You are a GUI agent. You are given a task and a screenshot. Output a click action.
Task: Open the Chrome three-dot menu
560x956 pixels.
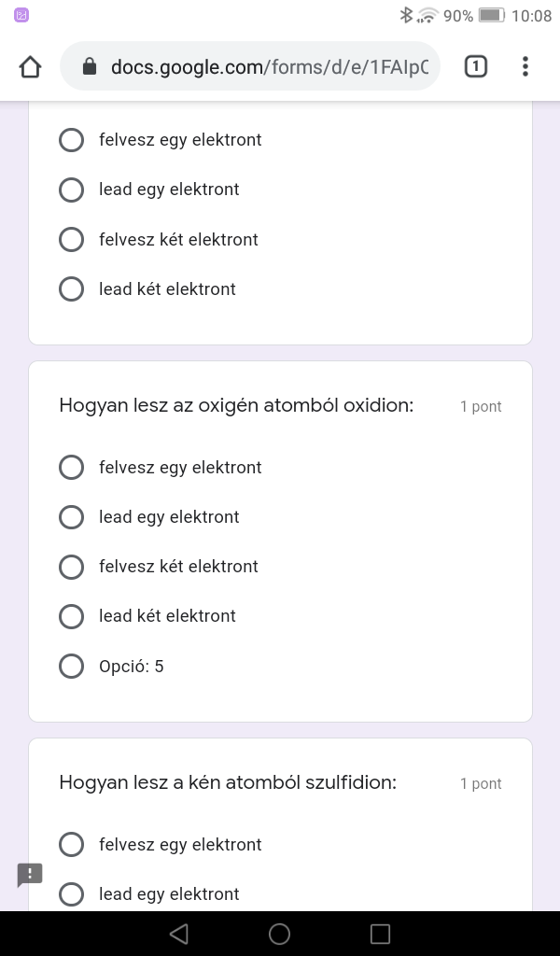click(x=525, y=66)
